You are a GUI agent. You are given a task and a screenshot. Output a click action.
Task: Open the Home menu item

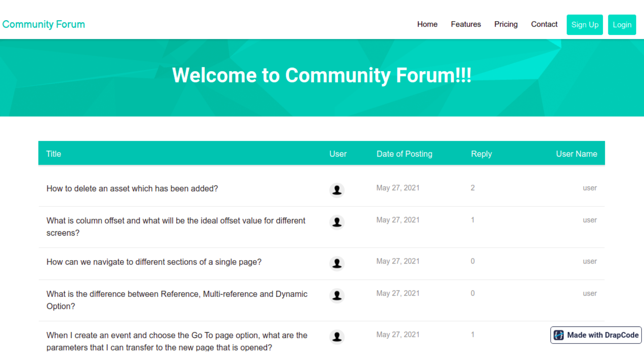coord(427,24)
